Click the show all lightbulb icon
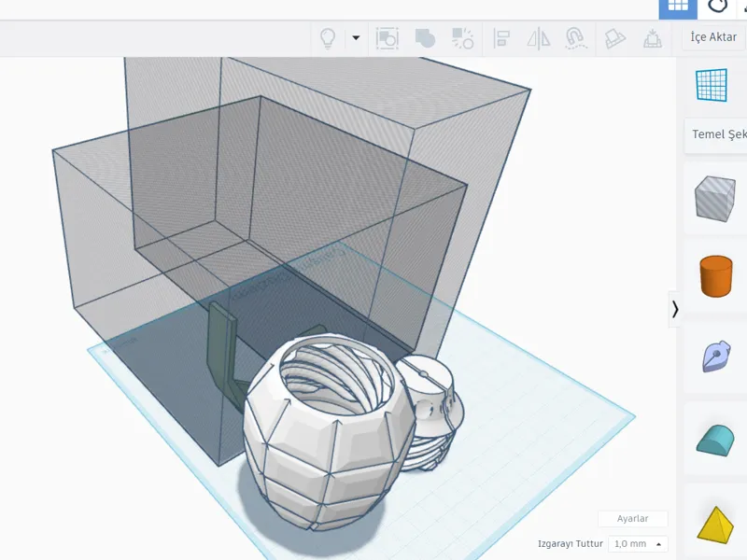This screenshot has height=560, width=747. 328,38
